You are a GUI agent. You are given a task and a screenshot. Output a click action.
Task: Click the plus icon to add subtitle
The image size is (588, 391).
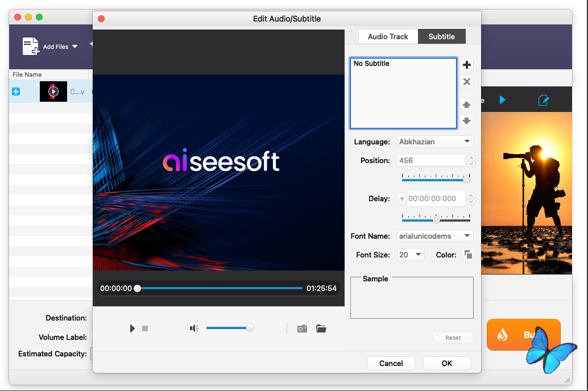click(x=467, y=65)
